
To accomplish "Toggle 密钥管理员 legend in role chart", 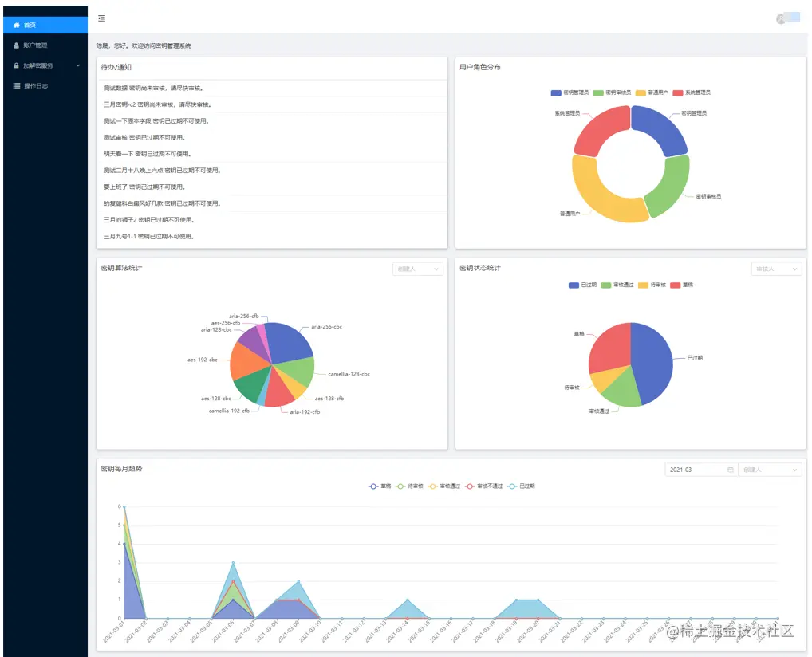I will point(570,92).
